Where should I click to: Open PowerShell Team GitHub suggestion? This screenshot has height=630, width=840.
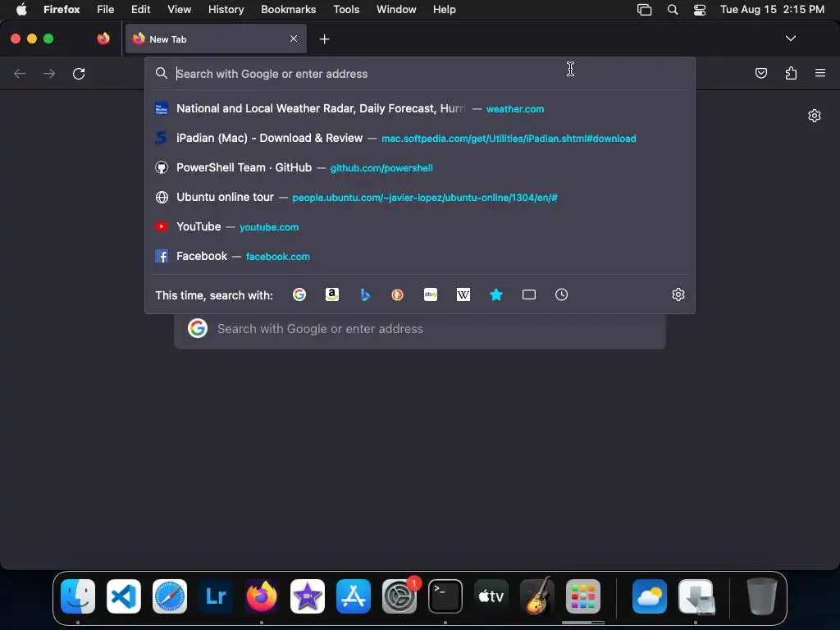point(420,167)
